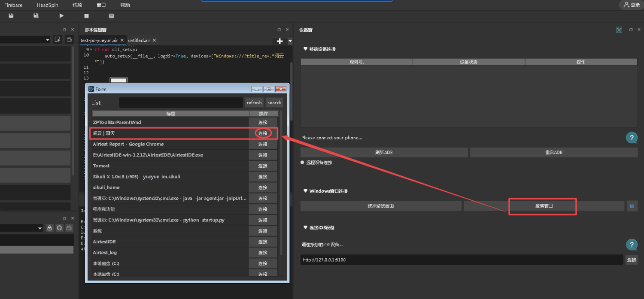Screen dimensions: 644x299
Task: Close the untitled.air tab
Action: tap(154, 40)
